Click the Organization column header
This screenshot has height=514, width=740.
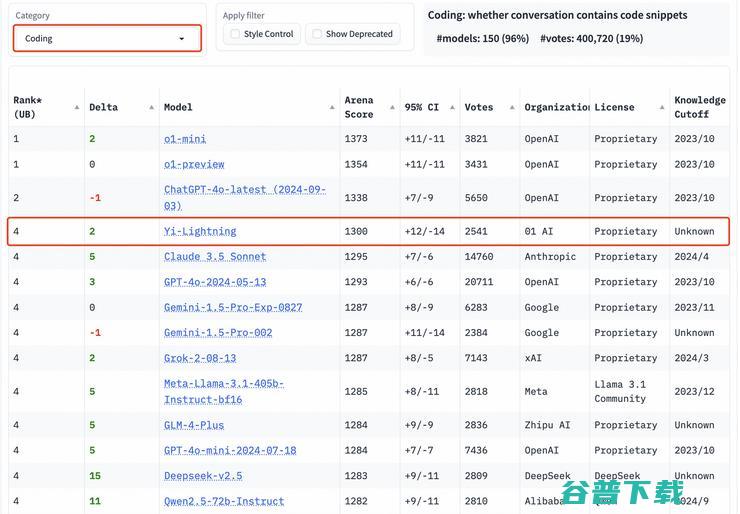(x=556, y=107)
